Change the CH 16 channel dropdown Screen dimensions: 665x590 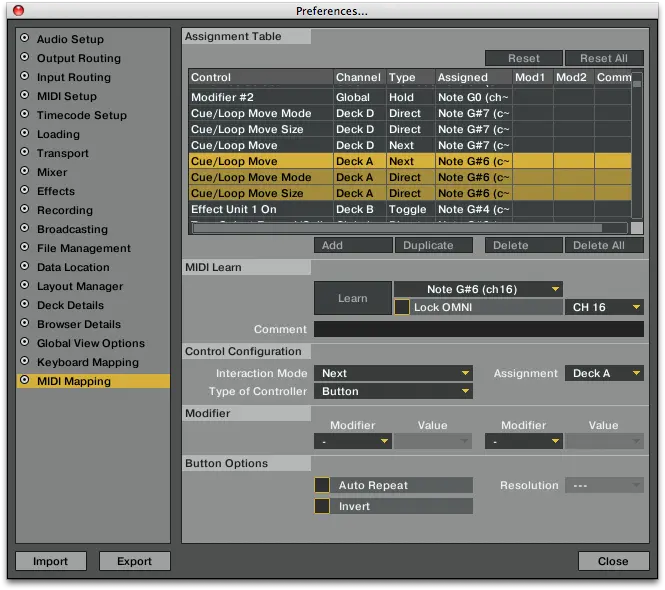[604, 307]
